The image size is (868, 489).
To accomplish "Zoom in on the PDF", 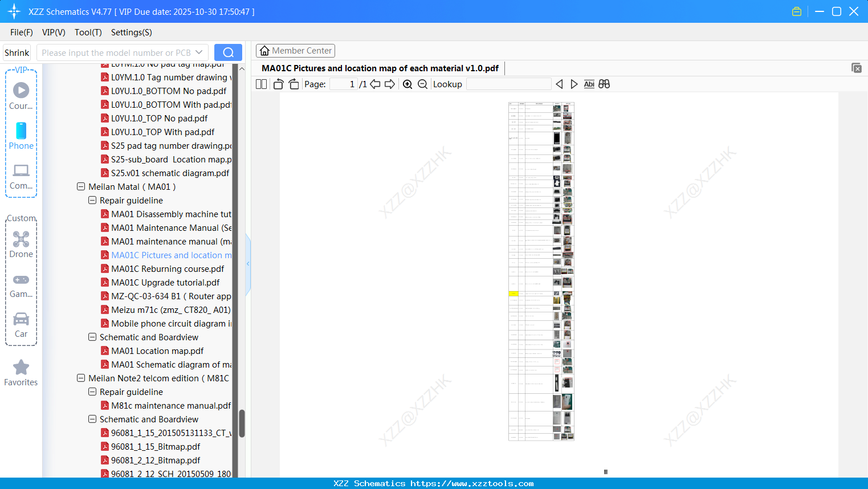I will click(x=407, y=84).
